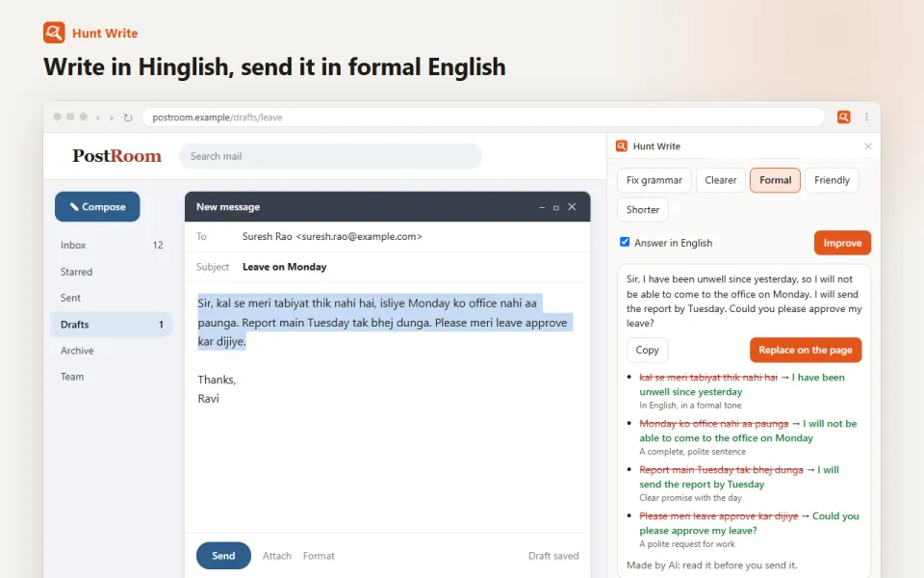Click the browser address bar
The height and width of the screenshot is (578, 924).
[483, 118]
